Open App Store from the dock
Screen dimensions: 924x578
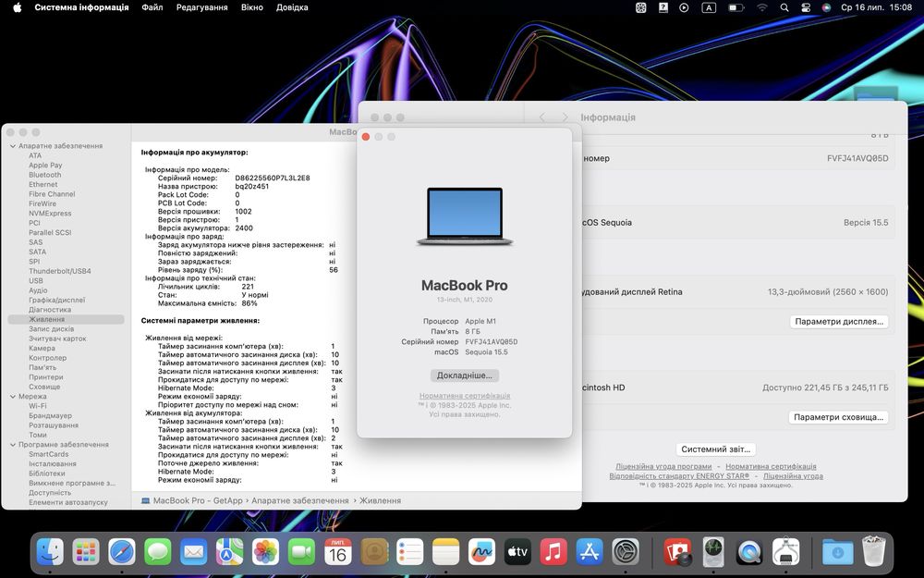[590, 553]
